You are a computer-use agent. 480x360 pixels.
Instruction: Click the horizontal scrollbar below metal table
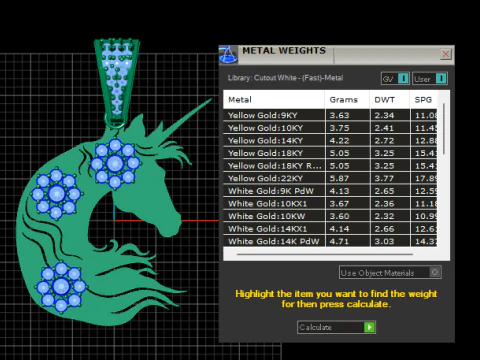(325, 254)
